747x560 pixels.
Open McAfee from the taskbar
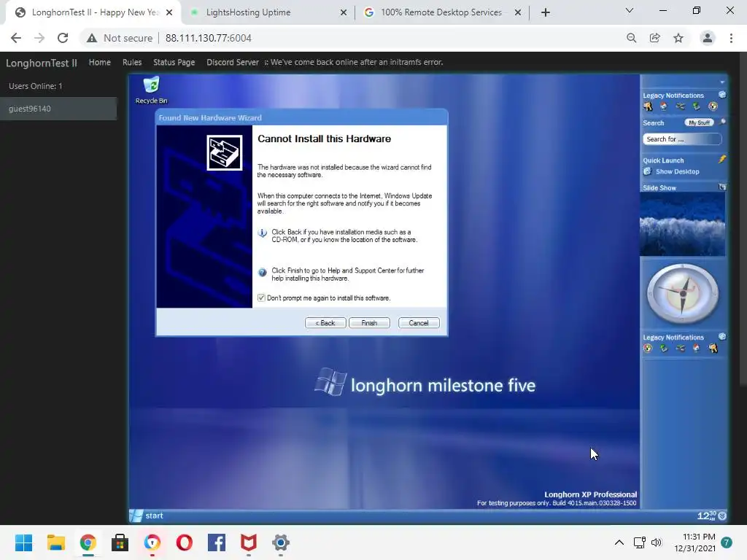248,542
